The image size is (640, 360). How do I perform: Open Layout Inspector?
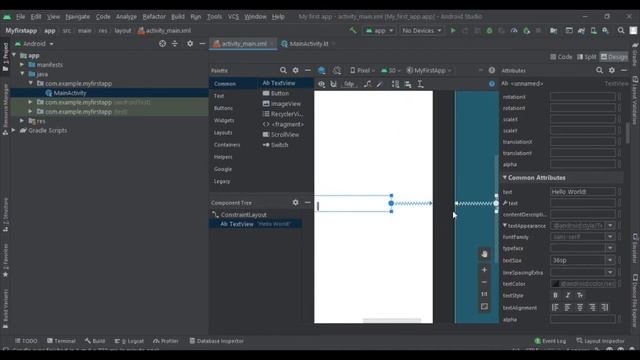point(600,341)
